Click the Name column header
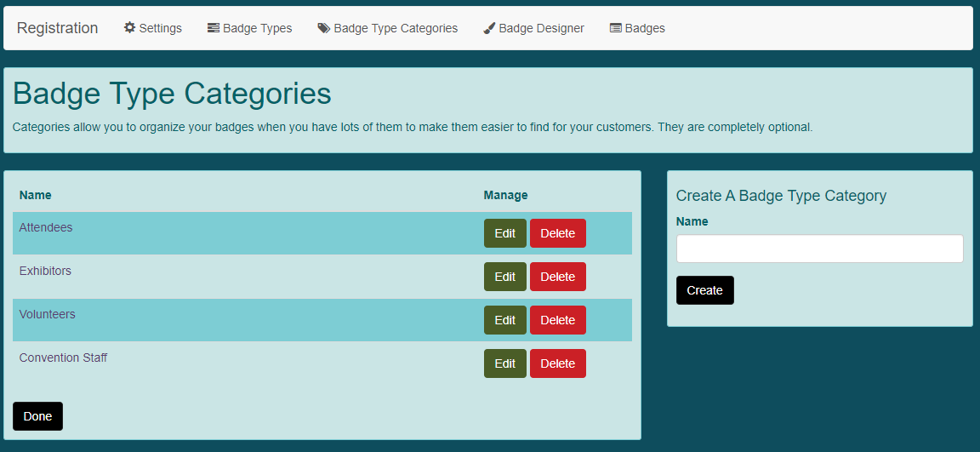Image resolution: width=980 pixels, height=452 pixels. [35, 195]
